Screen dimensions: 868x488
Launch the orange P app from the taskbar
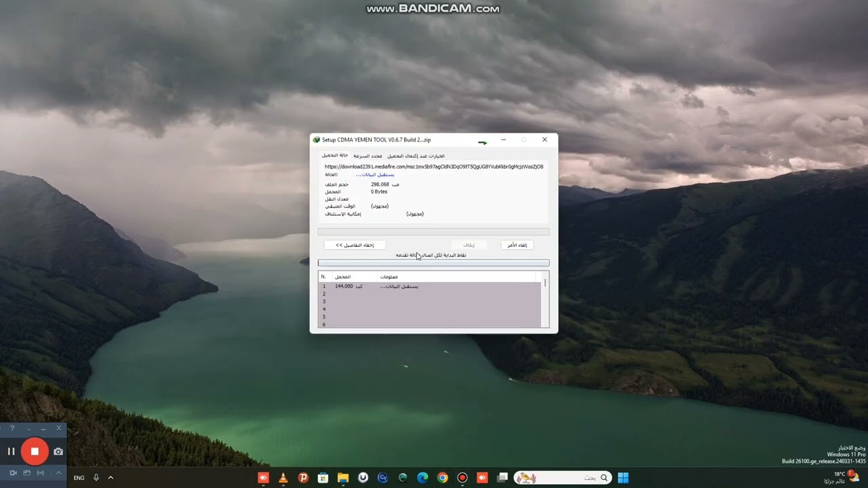tap(303, 478)
